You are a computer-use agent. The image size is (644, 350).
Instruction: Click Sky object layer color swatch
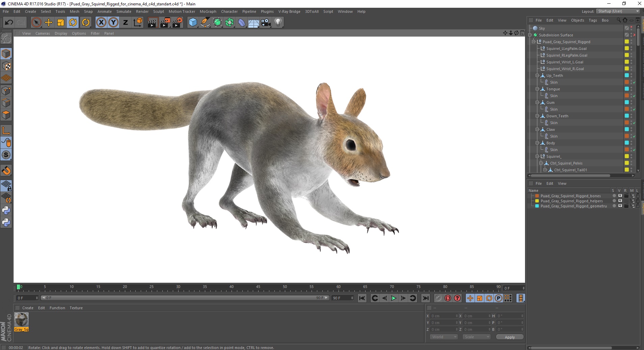click(x=627, y=28)
